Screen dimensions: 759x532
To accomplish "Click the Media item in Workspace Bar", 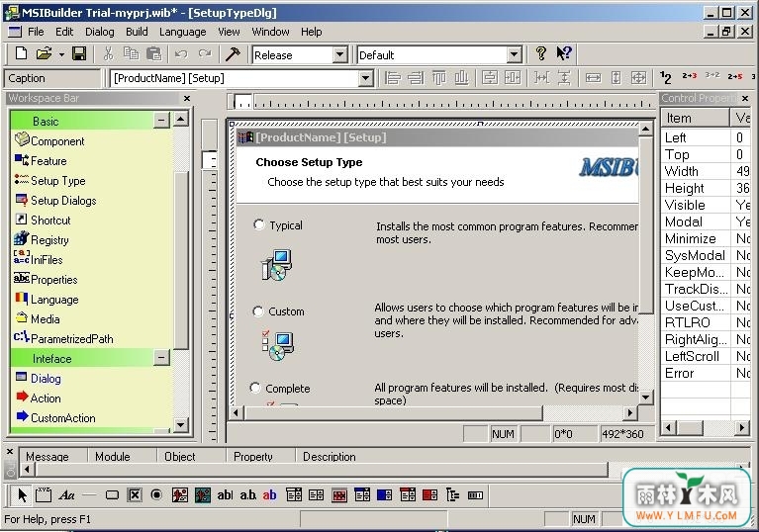I will click(38, 318).
